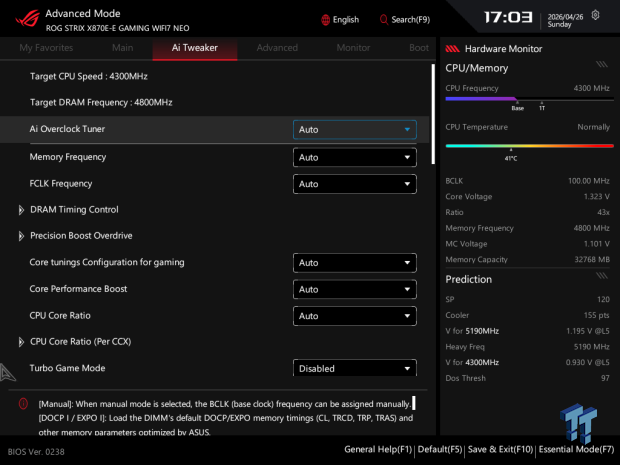Image resolution: width=620 pixels, height=465 pixels.
Task: Click the Dos Thresh 97 value
Action: tap(605, 378)
